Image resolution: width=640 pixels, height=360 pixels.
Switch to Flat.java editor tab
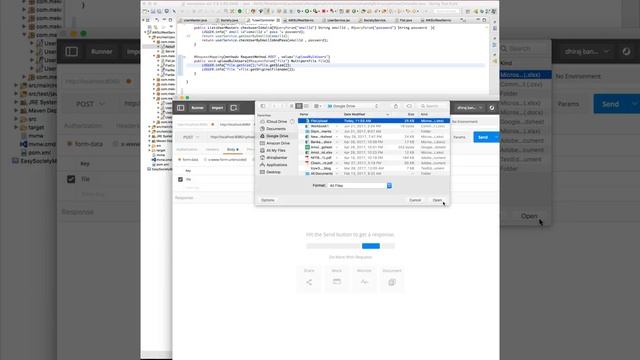[x=405, y=20]
